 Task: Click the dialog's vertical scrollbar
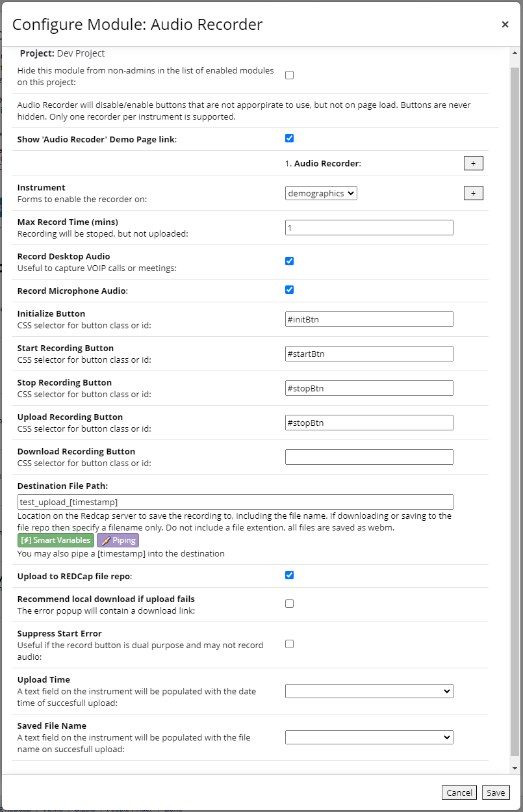(515, 410)
